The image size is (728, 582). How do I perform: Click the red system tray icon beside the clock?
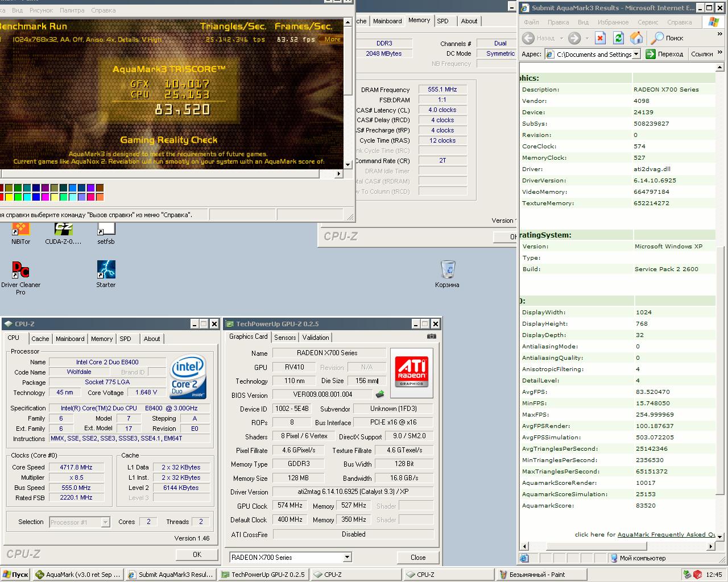click(x=697, y=575)
